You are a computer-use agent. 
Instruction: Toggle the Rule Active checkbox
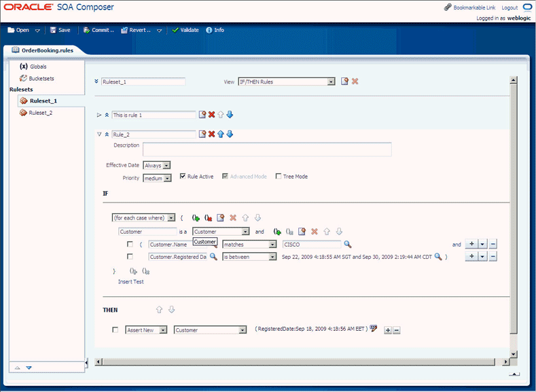click(183, 176)
